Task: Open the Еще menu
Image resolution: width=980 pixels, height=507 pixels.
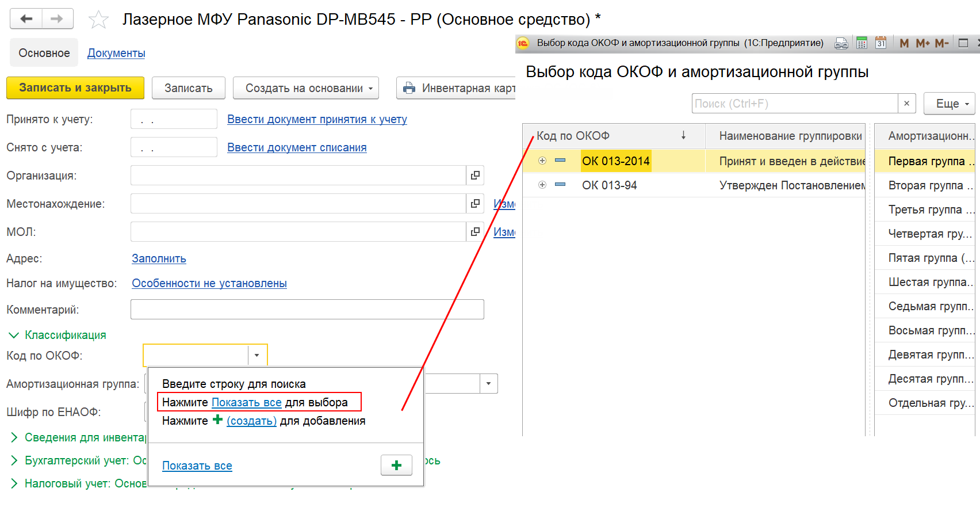Action: [x=949, y=104]
